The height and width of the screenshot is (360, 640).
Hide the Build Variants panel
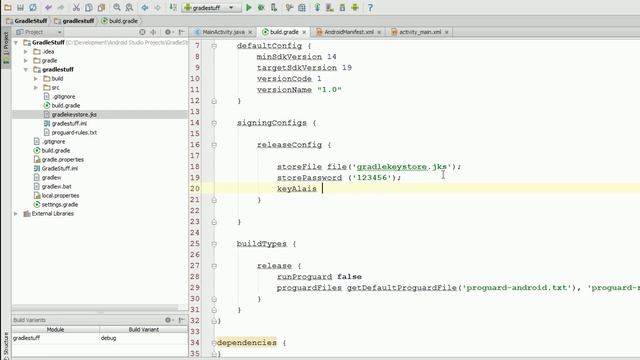[182, 320]
